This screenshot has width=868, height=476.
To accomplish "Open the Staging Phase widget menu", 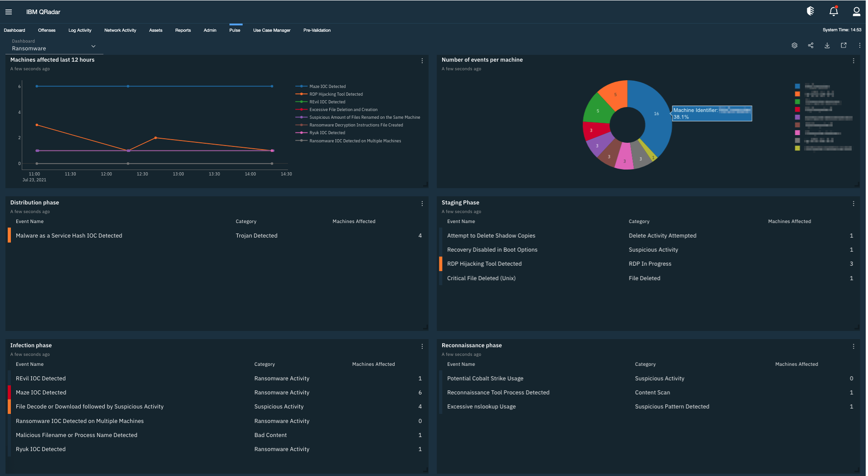I will tap(853, 204).
